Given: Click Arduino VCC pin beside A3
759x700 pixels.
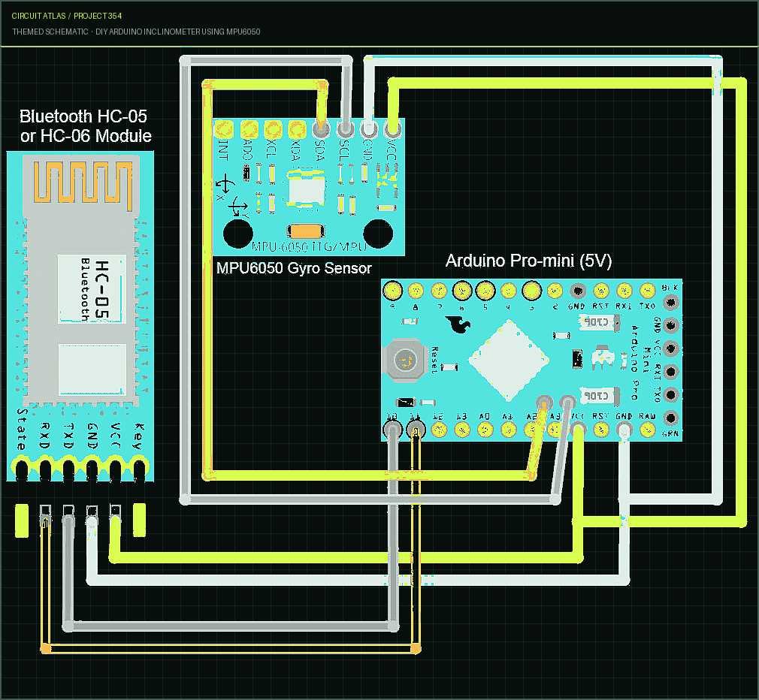Looking at the screenshot, I should coord(578,430).
